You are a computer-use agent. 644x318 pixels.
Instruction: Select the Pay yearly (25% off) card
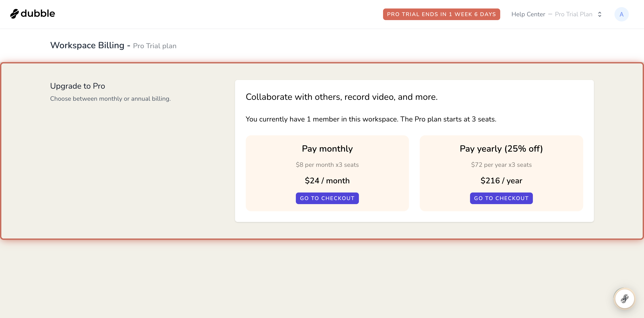501,173
